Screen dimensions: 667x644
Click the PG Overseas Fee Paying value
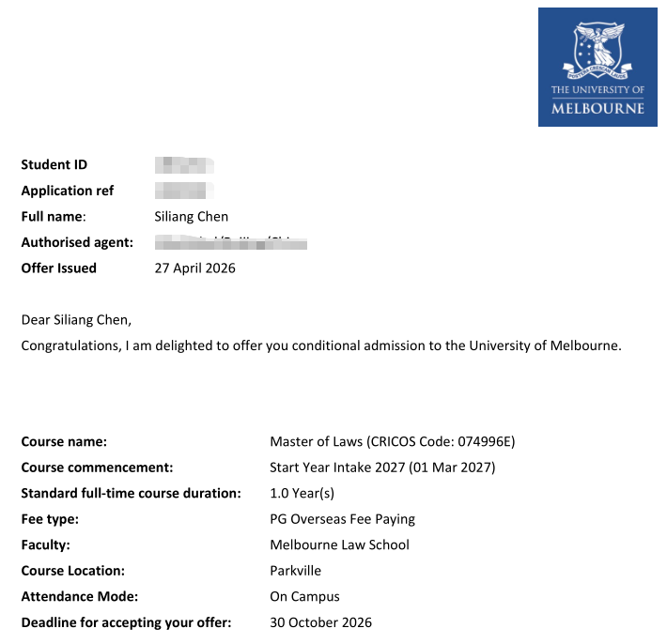click(x=343, y=519)
